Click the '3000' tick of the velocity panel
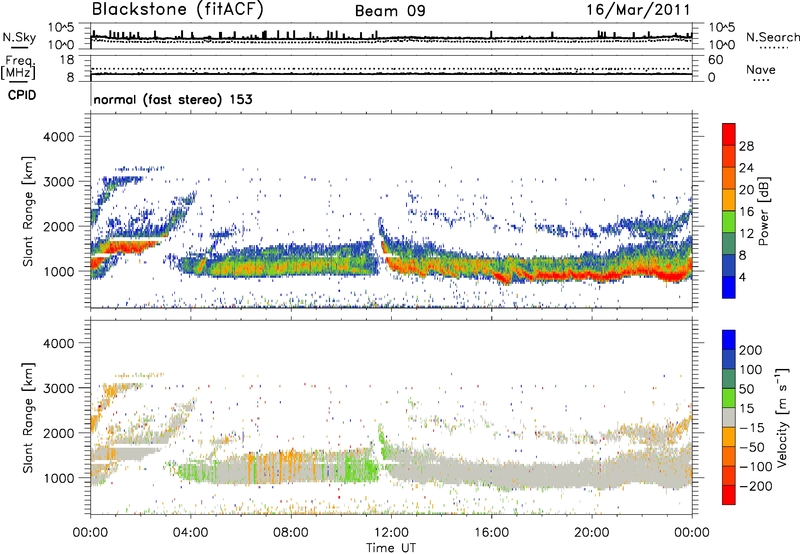The width and height of the screenshot is (800, 554). 59,388
